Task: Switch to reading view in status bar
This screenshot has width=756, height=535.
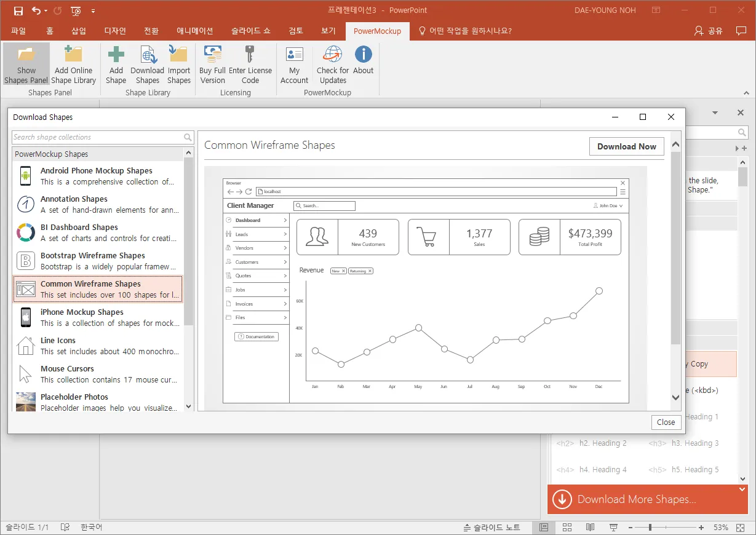Action: (x=590, y=528)
